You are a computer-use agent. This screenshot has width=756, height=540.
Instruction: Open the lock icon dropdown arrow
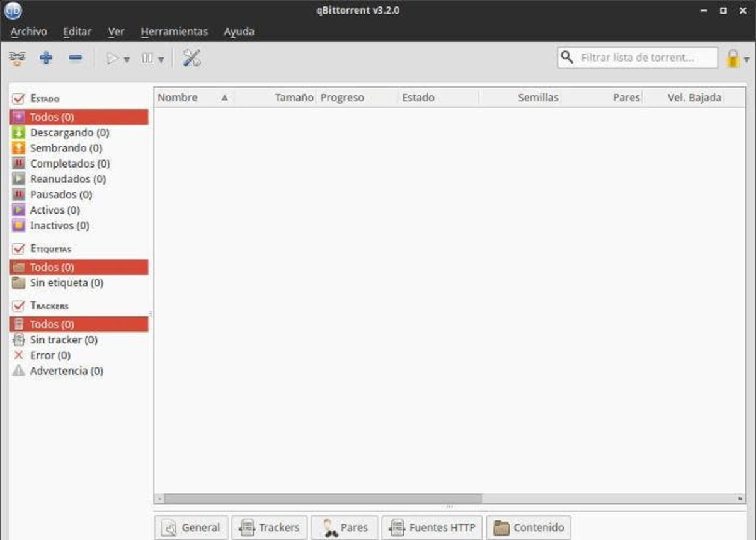pos(747,59)
